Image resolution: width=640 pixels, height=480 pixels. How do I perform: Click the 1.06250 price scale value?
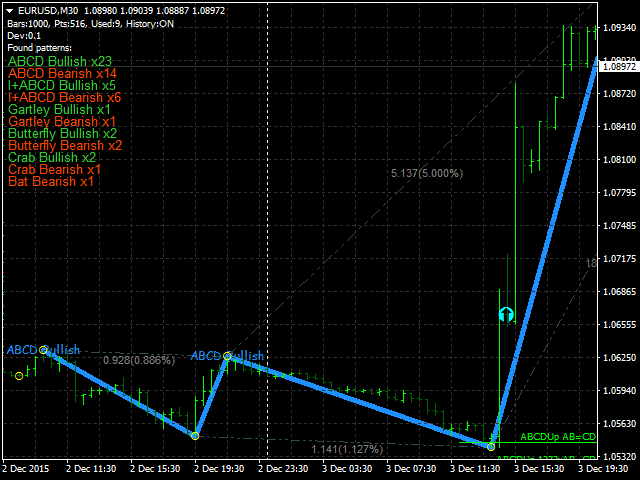point(619,358)
